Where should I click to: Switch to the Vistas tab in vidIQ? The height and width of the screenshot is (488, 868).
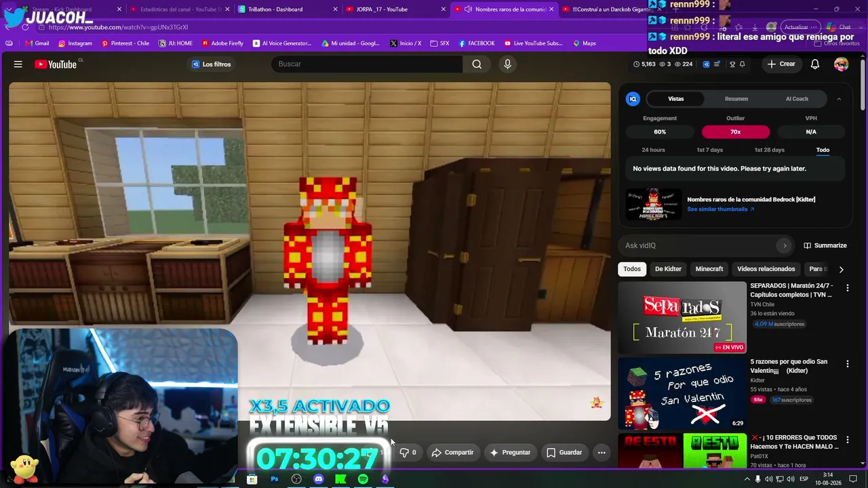click(x=676, y=99)
